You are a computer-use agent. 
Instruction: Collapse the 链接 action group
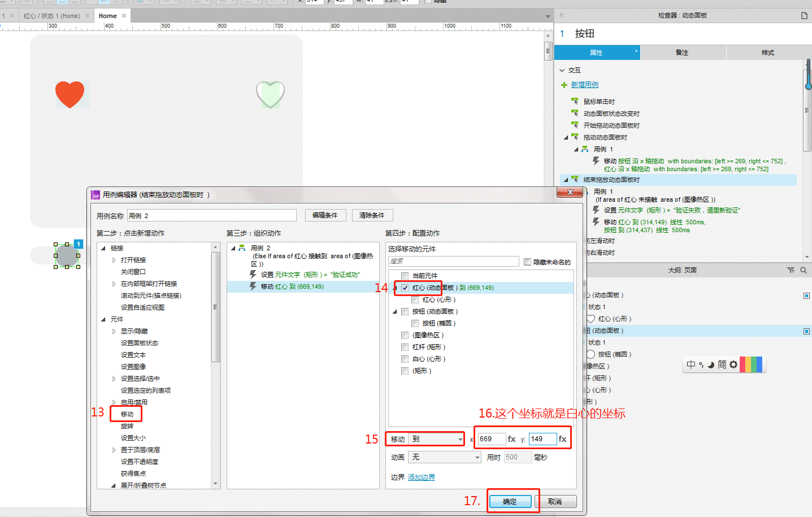click(x=103, y=249)
